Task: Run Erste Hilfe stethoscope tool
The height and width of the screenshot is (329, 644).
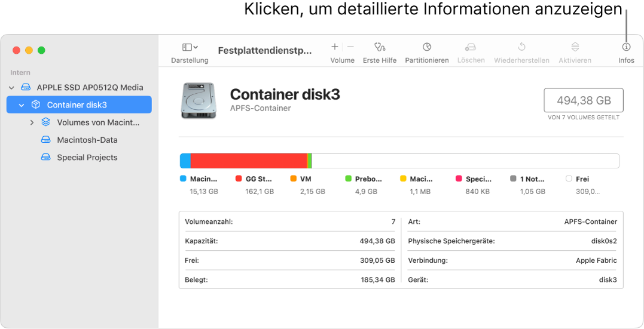Action: pos(380,47)
